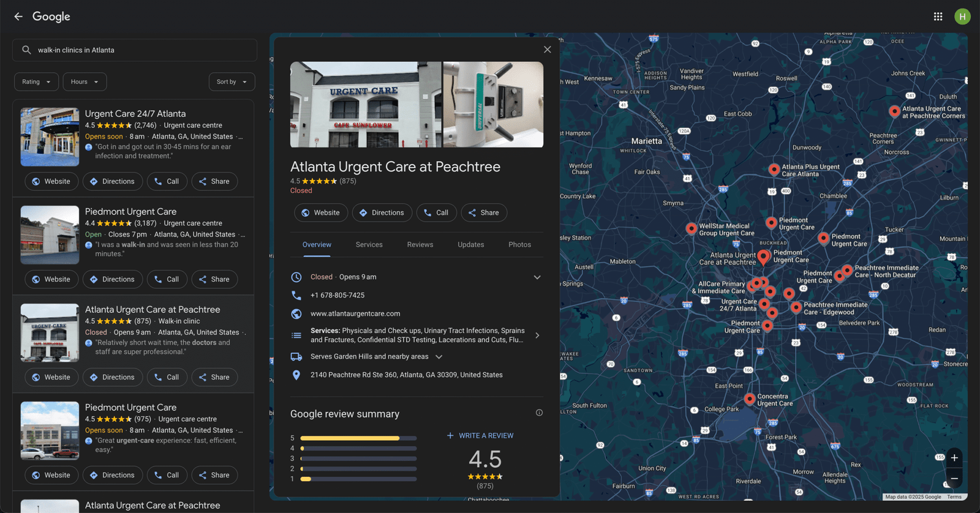
Task: Zoom out on the map
Action: [x=954, y=479]
